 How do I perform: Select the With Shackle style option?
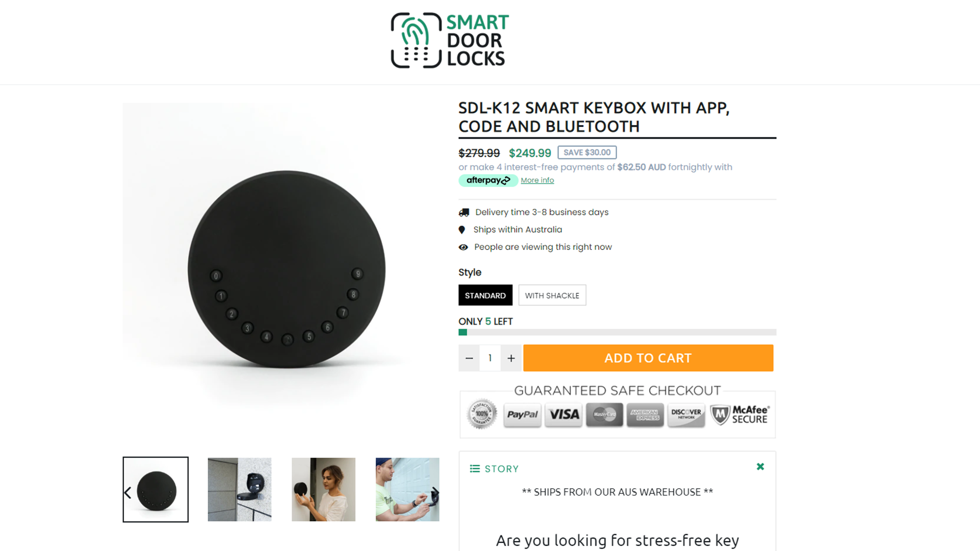point(552,295)
